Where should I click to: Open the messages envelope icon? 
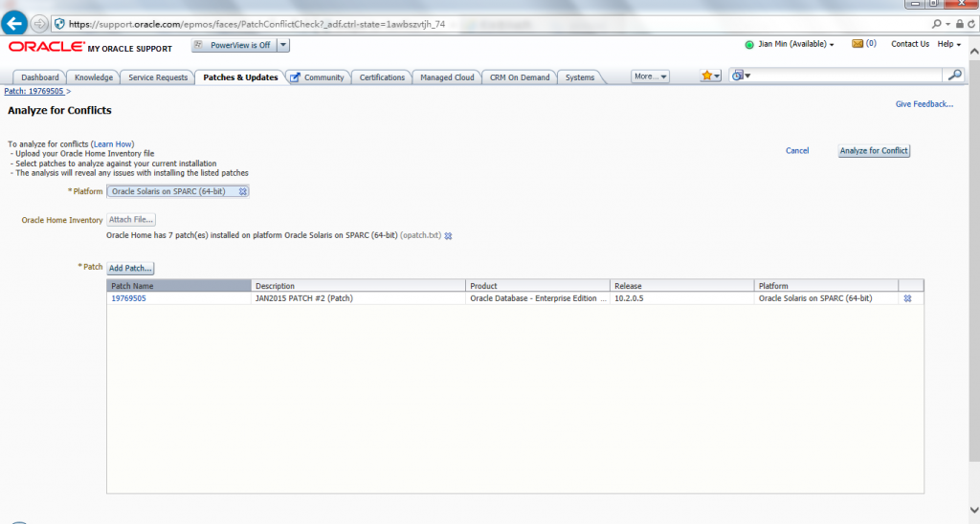[x=857, y=44]
